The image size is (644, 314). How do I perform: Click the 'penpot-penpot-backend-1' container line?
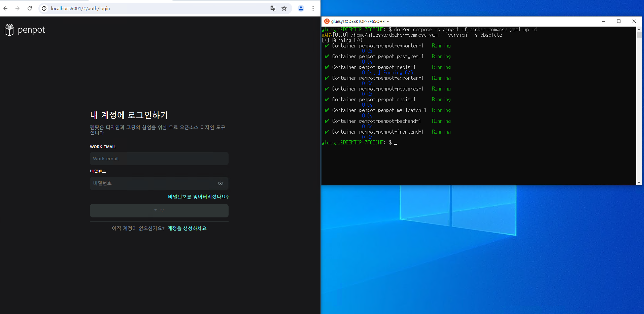coord(387,121)
